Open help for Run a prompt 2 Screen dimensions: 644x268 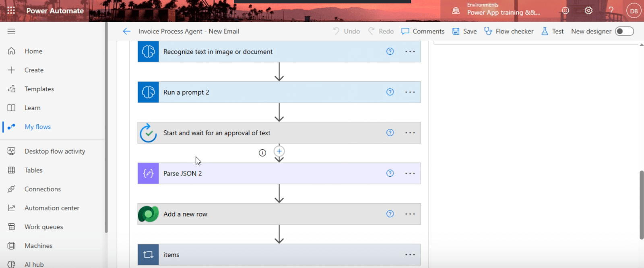tap(390, 92)
